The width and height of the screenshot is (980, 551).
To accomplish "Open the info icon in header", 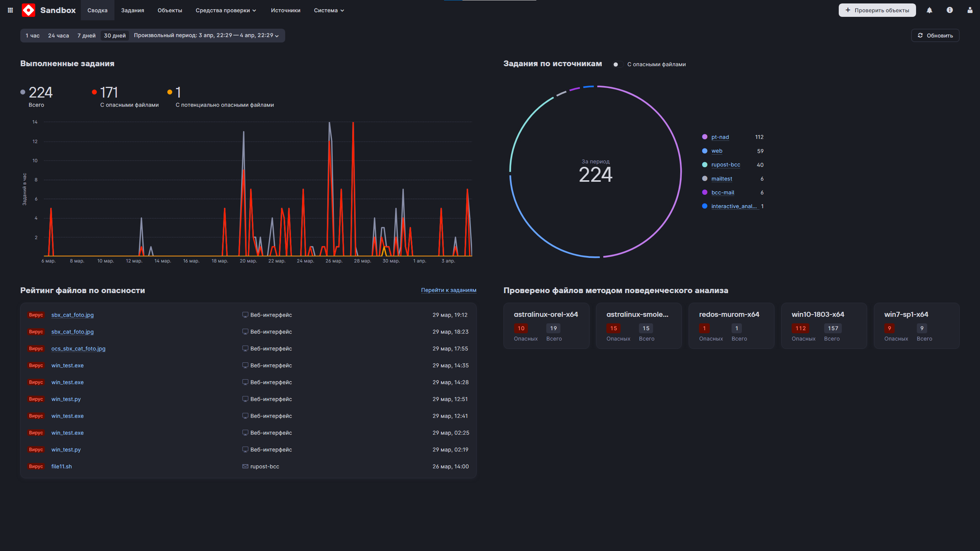I will tap(950, 10).
